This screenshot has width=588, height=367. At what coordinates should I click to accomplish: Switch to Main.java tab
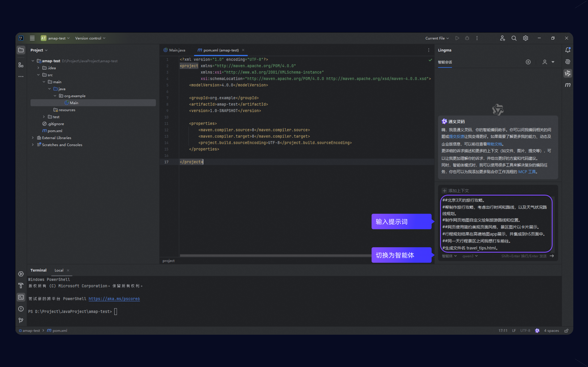coord(174,50)
